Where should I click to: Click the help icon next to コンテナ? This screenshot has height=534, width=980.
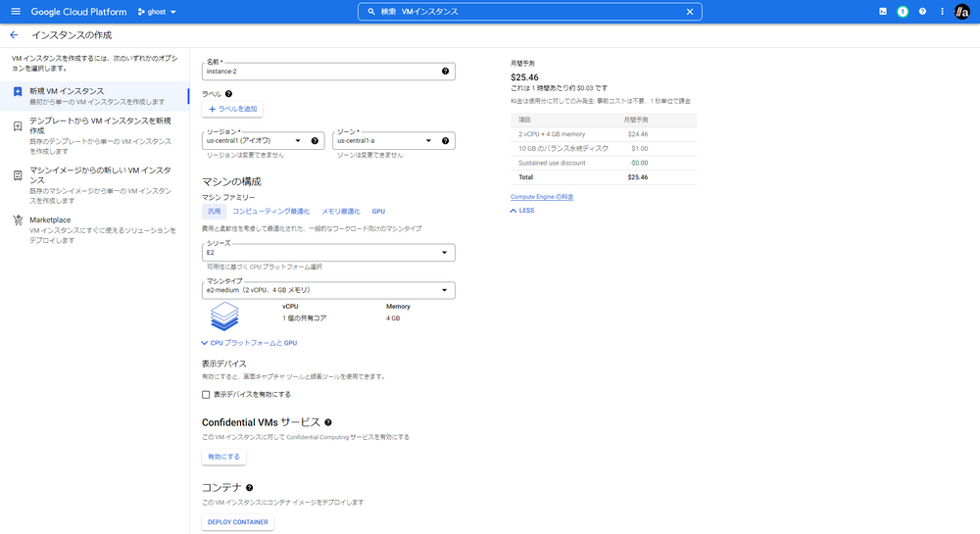click(x=250, y=487)
